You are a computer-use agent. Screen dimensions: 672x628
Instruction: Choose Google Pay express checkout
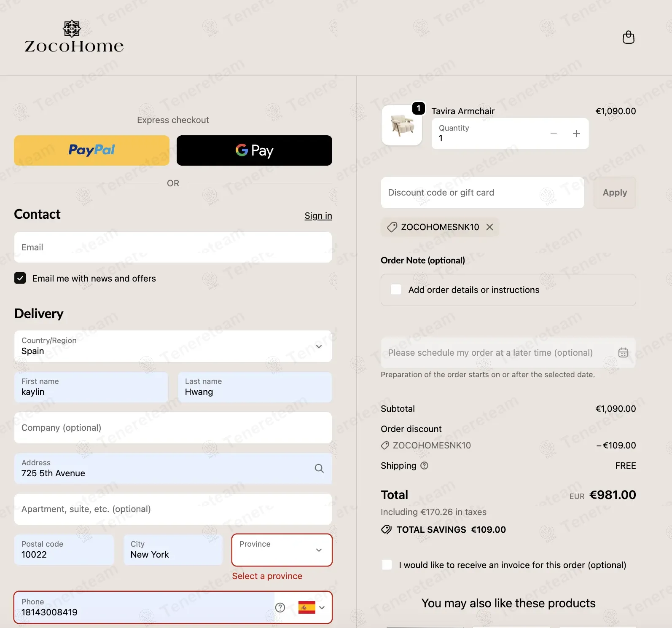pyautogui.click(x=254, y=150)
